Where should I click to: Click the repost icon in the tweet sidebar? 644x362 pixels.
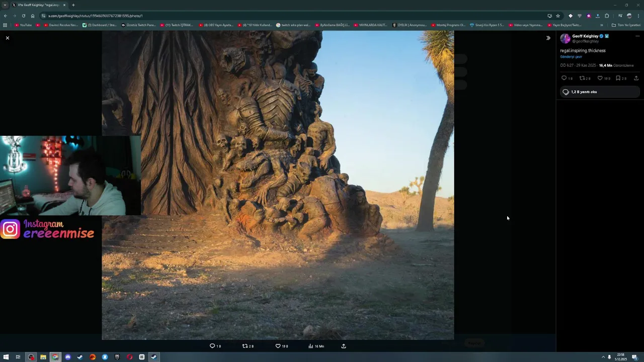coord(582,78)
